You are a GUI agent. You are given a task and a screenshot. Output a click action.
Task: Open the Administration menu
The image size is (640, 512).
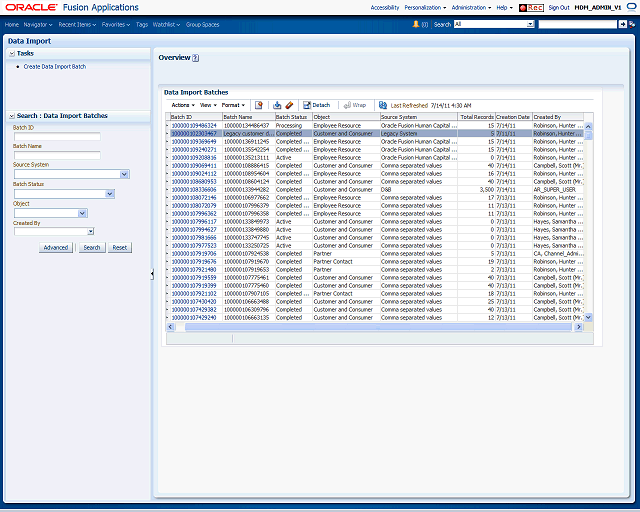pos(471,8)
